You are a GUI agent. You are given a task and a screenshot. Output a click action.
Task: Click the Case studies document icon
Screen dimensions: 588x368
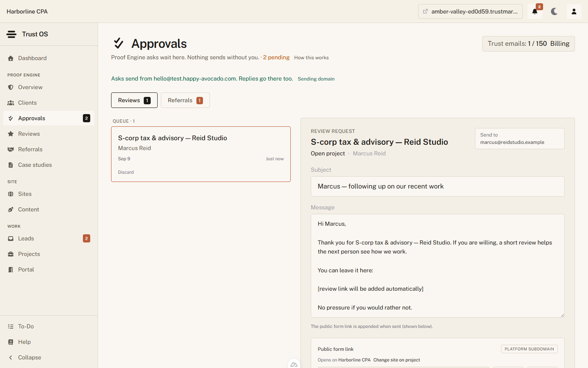[x=11, y=165]
